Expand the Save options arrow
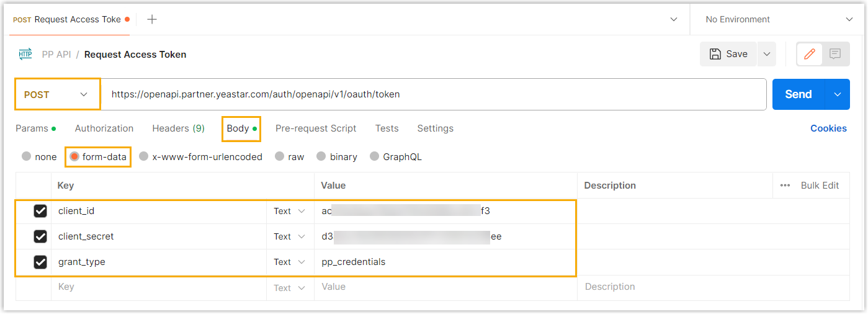Viewport: 868px width, 314px height. [767, 54]
